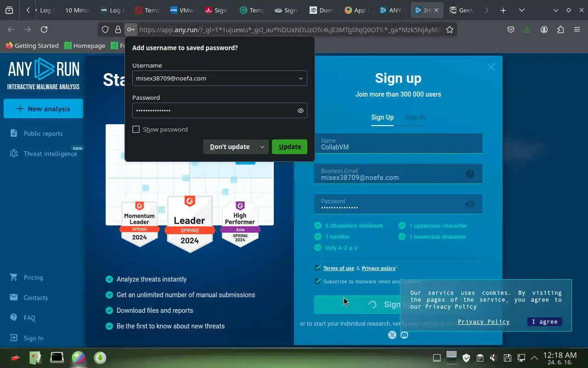Switch to the Sign In tab
This screenshot has height=368, width=588.
pyautogui.click(x=415, y=117)
